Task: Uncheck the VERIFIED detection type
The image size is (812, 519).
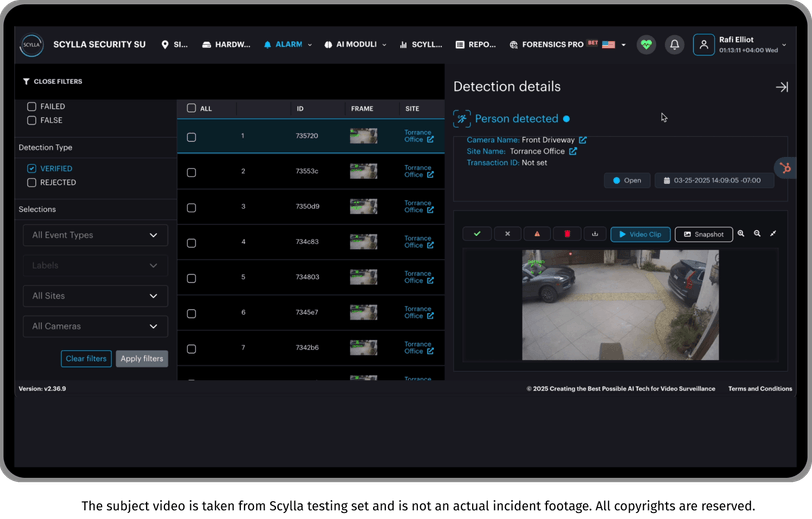Action: tap(32, 168)
